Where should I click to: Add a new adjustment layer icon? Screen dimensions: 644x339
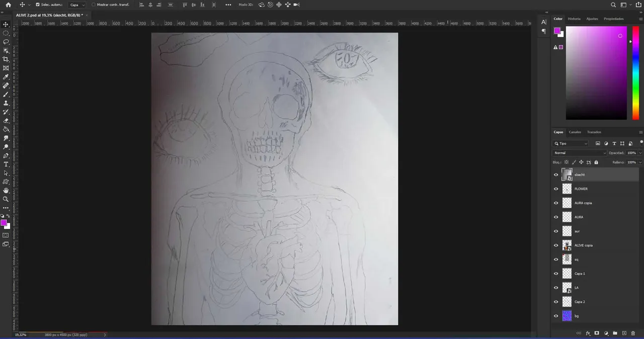[606, 333]
